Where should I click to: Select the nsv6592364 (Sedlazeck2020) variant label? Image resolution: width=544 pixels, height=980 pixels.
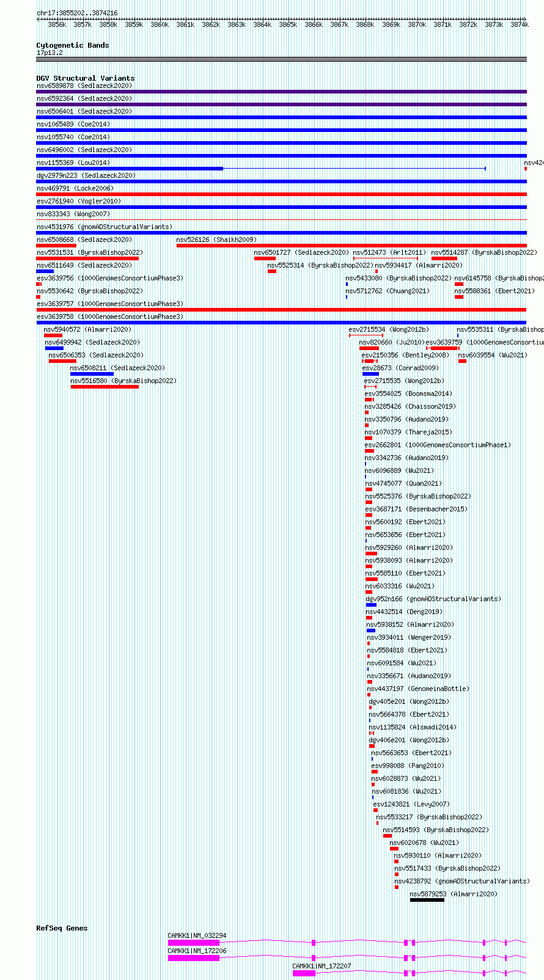point(84,98)
